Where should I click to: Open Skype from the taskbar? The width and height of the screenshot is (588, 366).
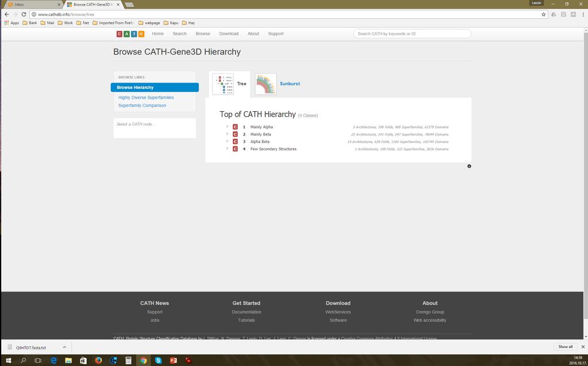(x=158, y=360)
